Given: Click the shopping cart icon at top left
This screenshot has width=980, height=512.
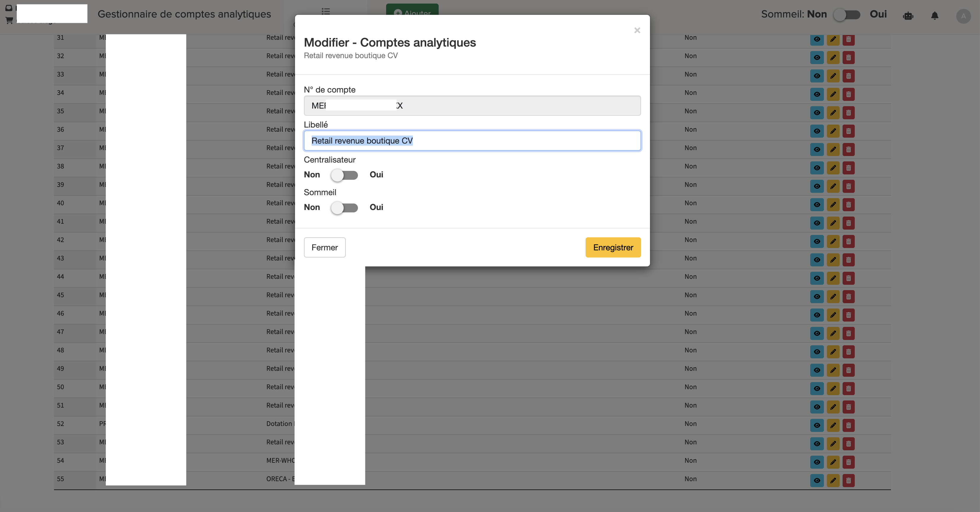Looking at the screenshot, I should 9,20.
